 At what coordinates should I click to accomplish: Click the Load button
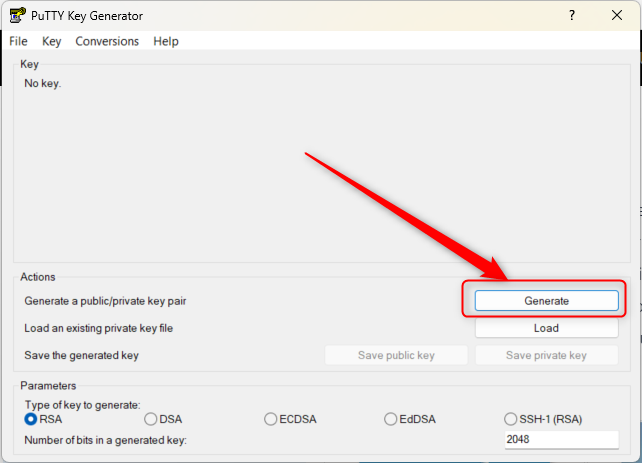[547, 328]
